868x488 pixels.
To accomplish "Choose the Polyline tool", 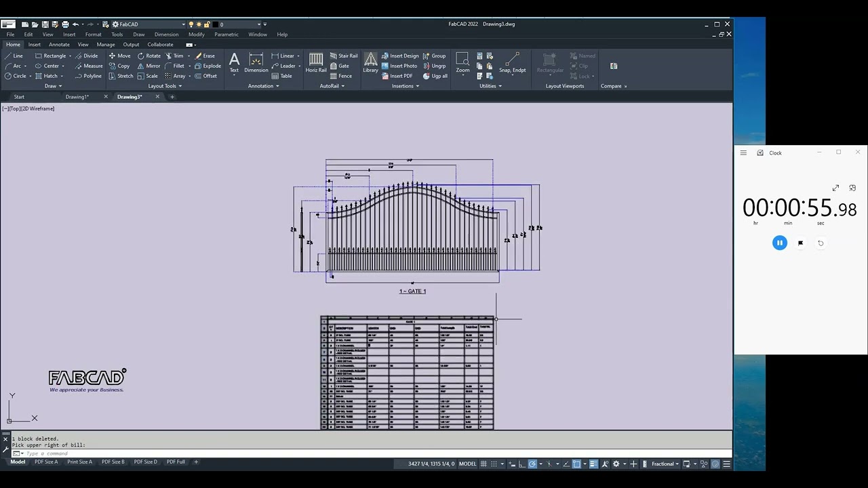I will coord(88,76).
